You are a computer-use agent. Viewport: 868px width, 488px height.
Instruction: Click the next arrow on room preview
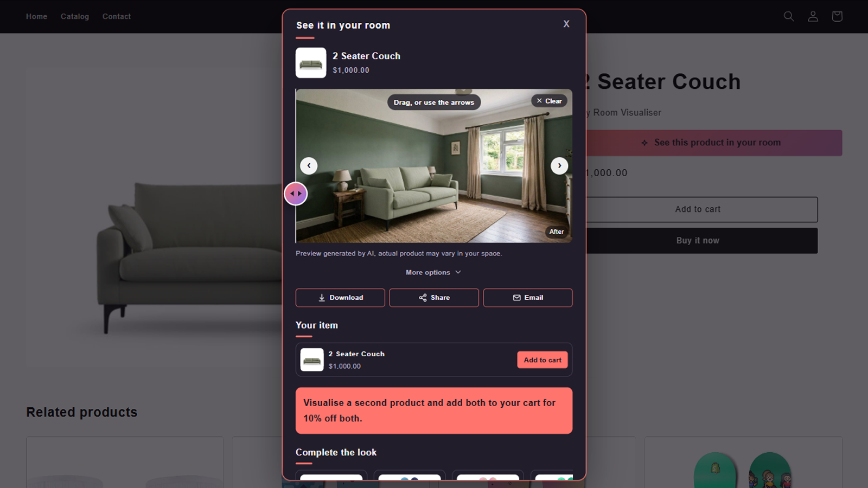click(x=559, y=166)
